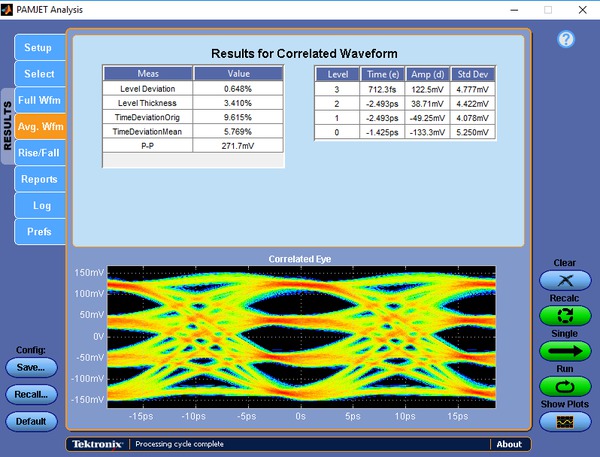Open the Rise/Fall results tab
Image resolution: width=600 pixels, height=457 pixels.
[39, 153]
